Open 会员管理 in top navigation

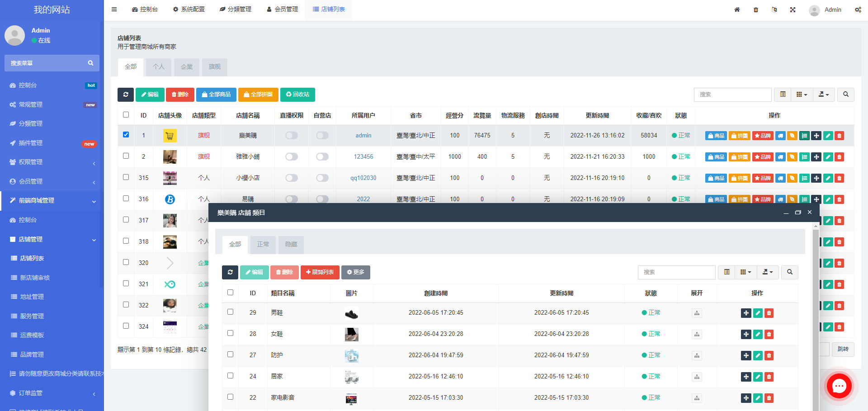(282, 9)
